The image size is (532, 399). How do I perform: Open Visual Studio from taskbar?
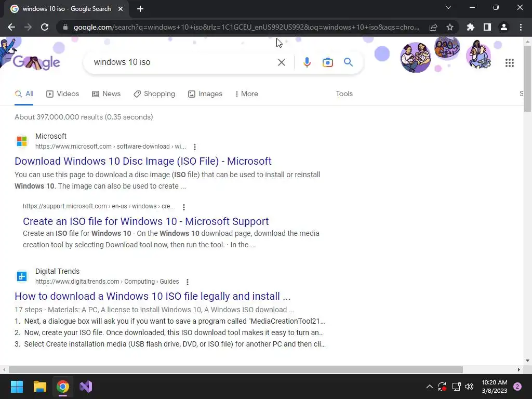point(86,387)
